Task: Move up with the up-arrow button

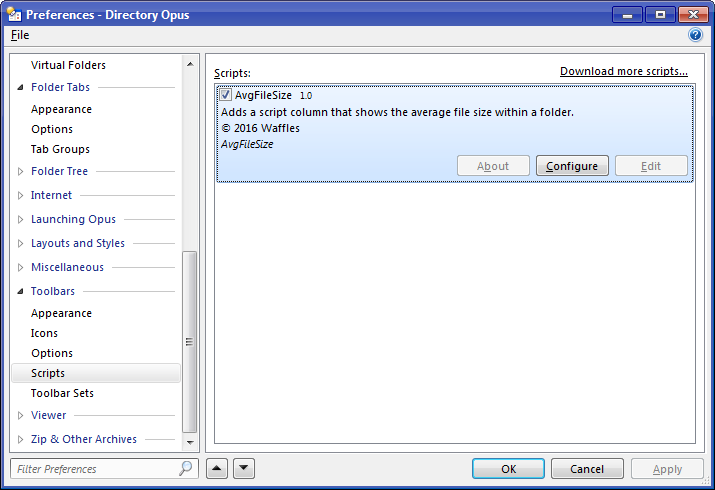Action: (x=217, y=468)
